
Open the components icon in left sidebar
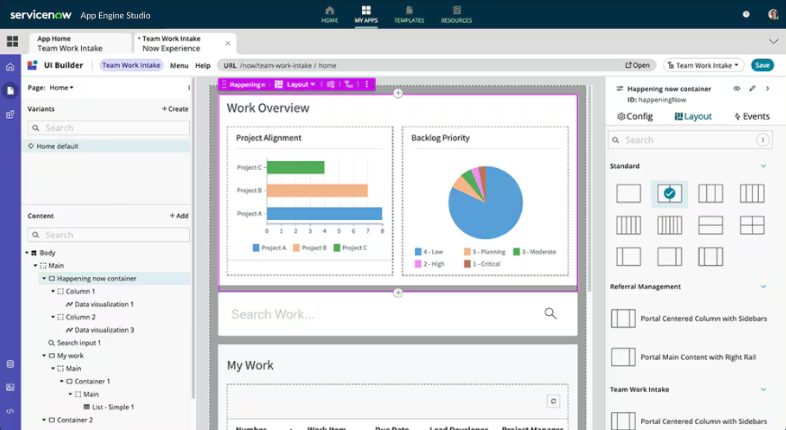click(10, 114)
